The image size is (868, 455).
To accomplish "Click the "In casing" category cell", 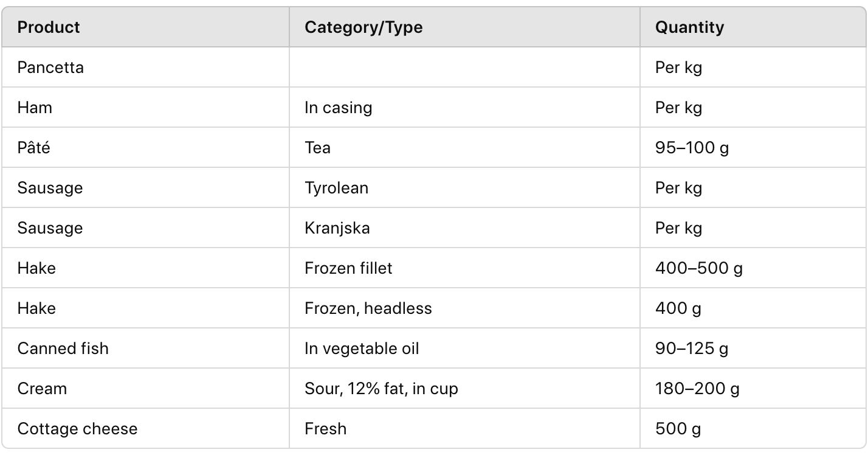I will coord(338,108).
